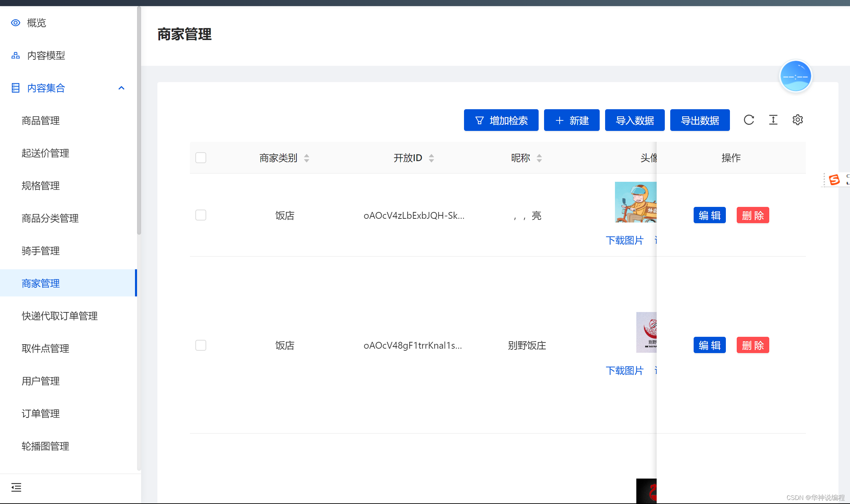Screen dimensions: 850x504
Task: Open the column settings gear icon
Action: click(797, 120)
